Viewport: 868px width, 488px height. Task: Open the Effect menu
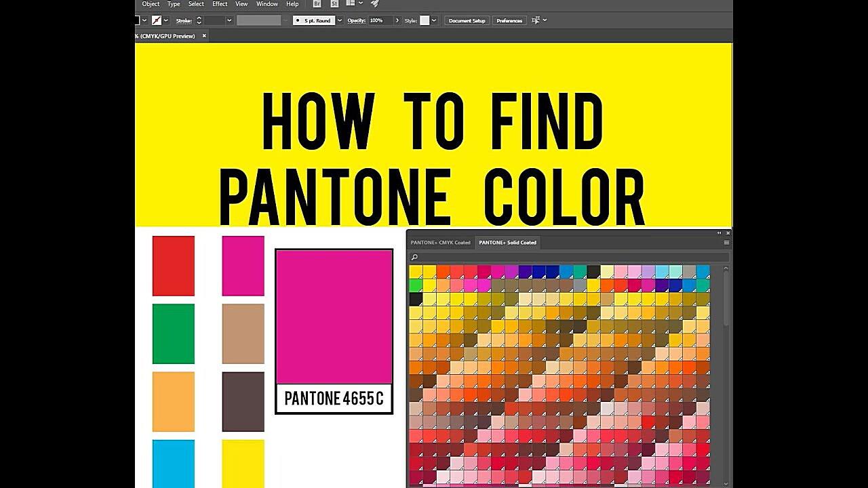point(220,4)
